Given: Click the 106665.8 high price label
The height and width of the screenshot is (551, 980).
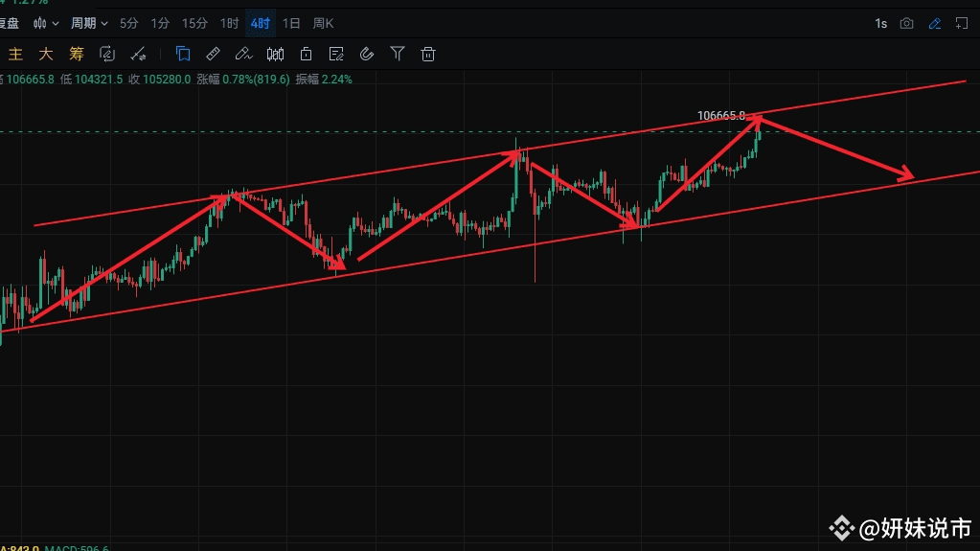Looking at the screenshot, I should [721, 116].
